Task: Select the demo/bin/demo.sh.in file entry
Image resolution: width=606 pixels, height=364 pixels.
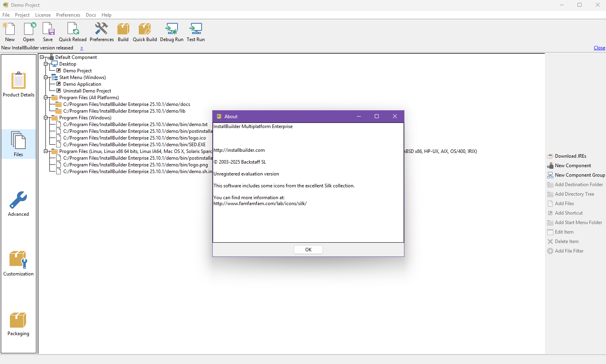Action: [138, 172]
